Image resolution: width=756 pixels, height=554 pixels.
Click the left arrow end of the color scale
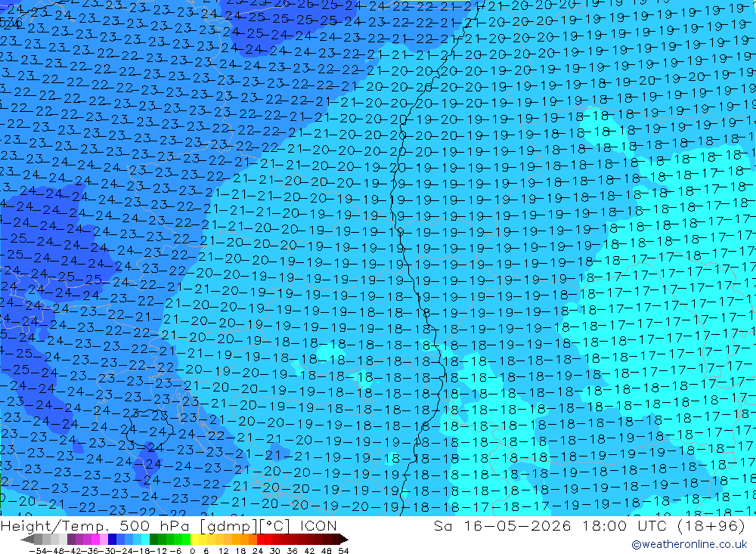point(27,540)
